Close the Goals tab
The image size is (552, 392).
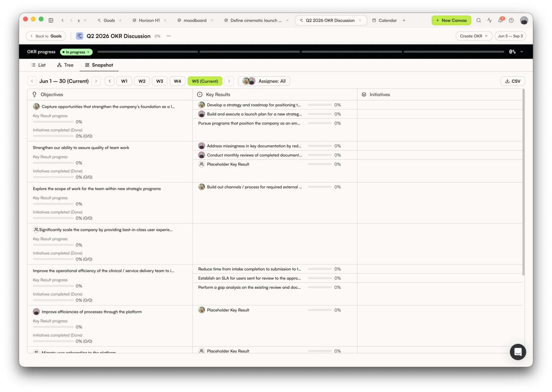coord(120,20)
